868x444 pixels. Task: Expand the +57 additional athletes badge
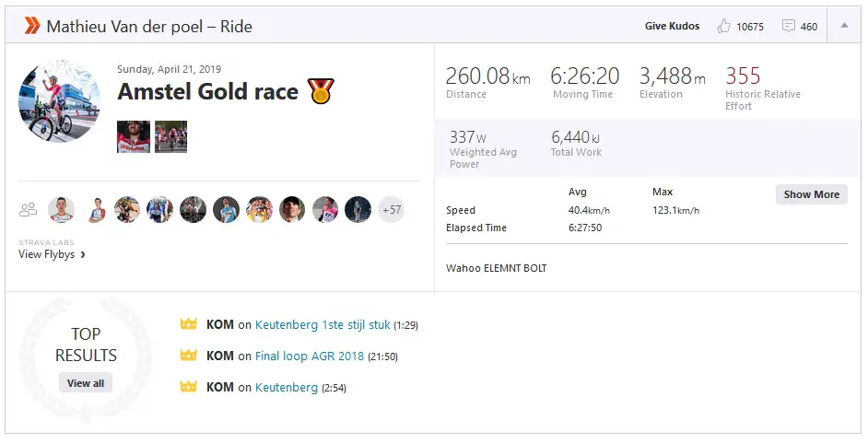(392, 209)
